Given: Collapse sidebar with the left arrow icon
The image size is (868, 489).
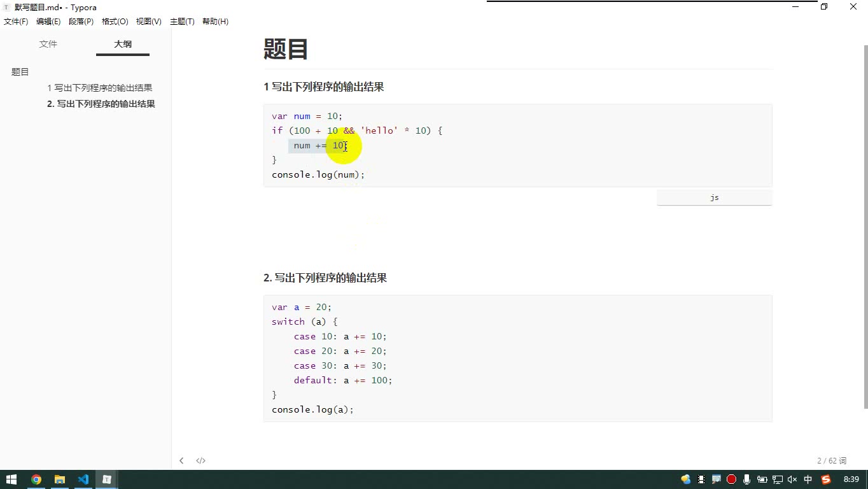Looking at the screenshot, I should point(181,460).
